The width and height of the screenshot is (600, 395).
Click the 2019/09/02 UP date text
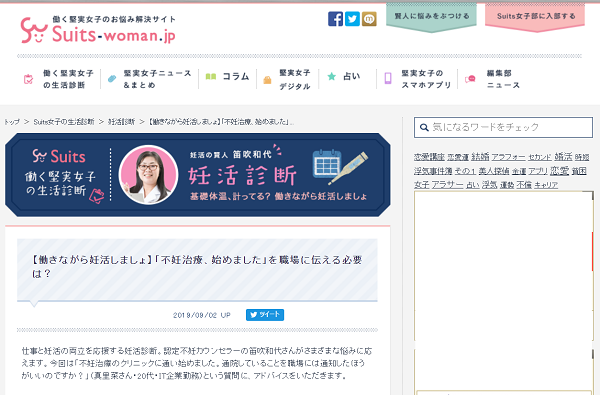202,315
